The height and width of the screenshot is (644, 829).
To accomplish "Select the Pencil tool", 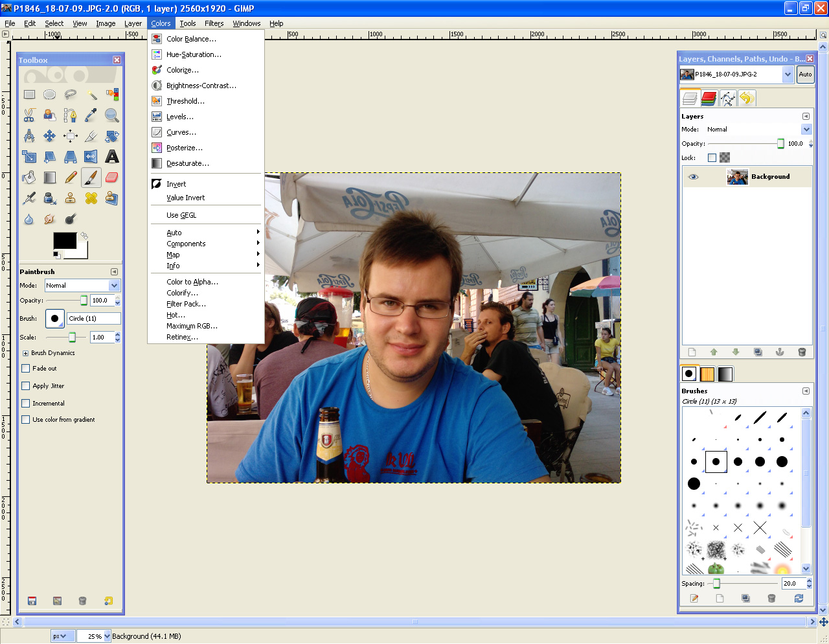I will tap(71, 178).
